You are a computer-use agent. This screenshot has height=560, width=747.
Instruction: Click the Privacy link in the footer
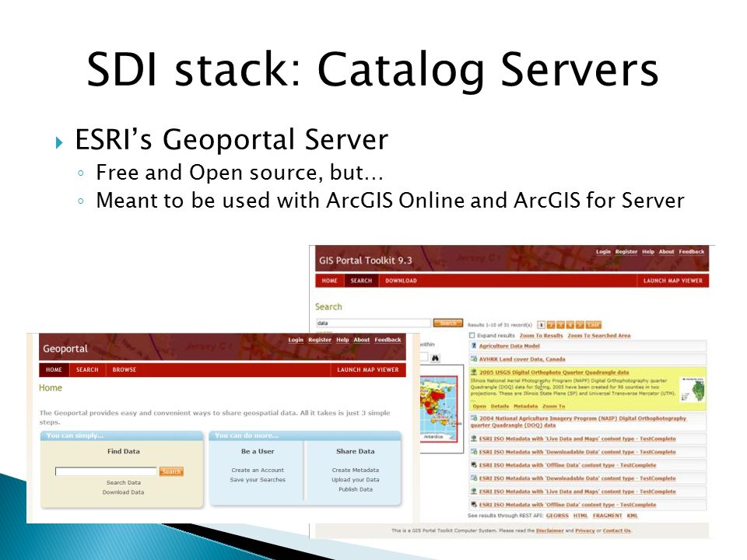(x=585, y=530)
